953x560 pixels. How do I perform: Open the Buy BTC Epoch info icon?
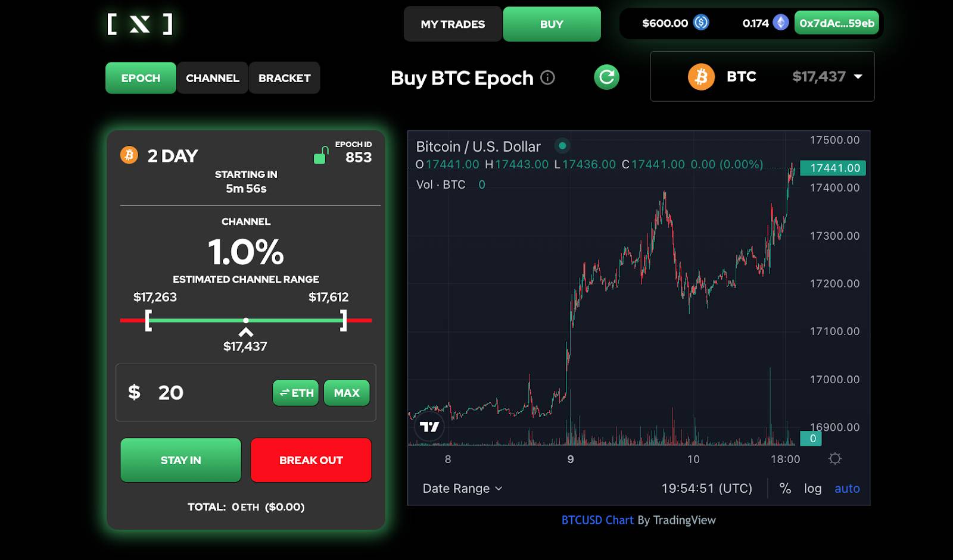pyautogui.click(x=547, y=78)
